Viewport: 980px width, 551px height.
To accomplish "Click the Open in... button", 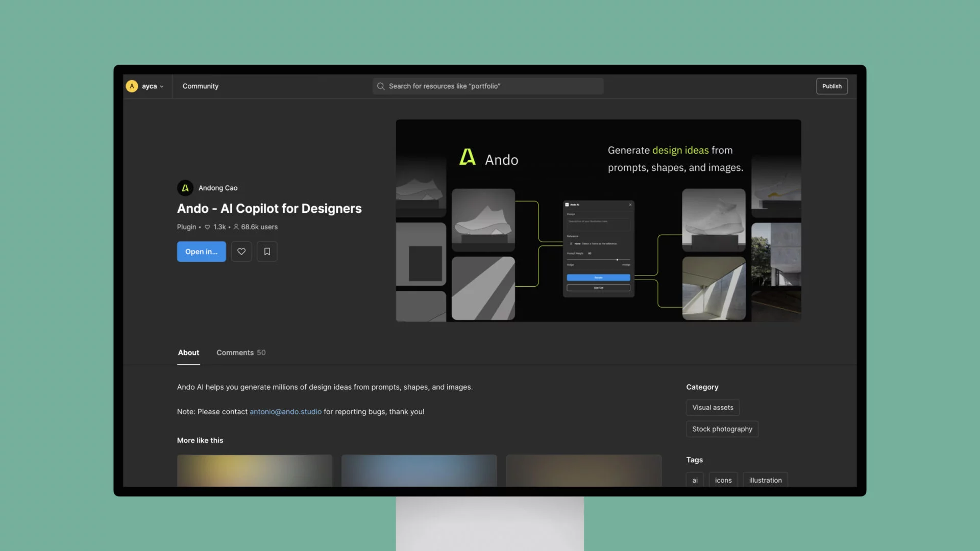I will click(202, 252).
